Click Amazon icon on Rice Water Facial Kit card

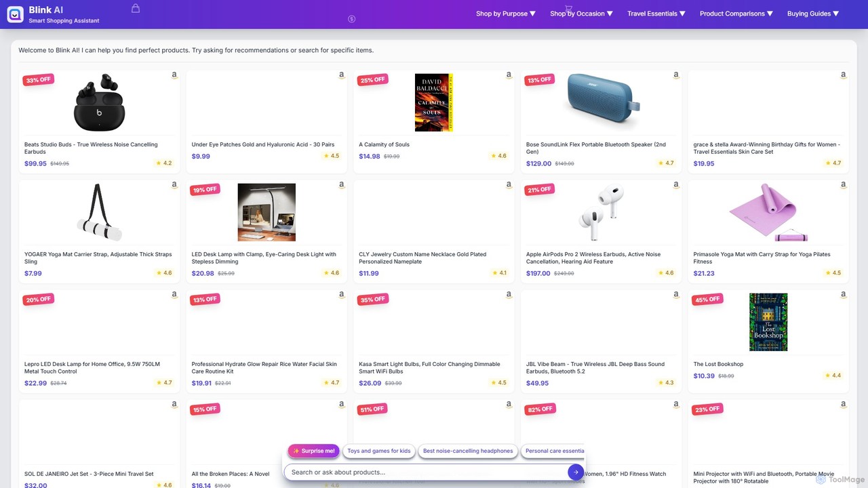(342, 295)
